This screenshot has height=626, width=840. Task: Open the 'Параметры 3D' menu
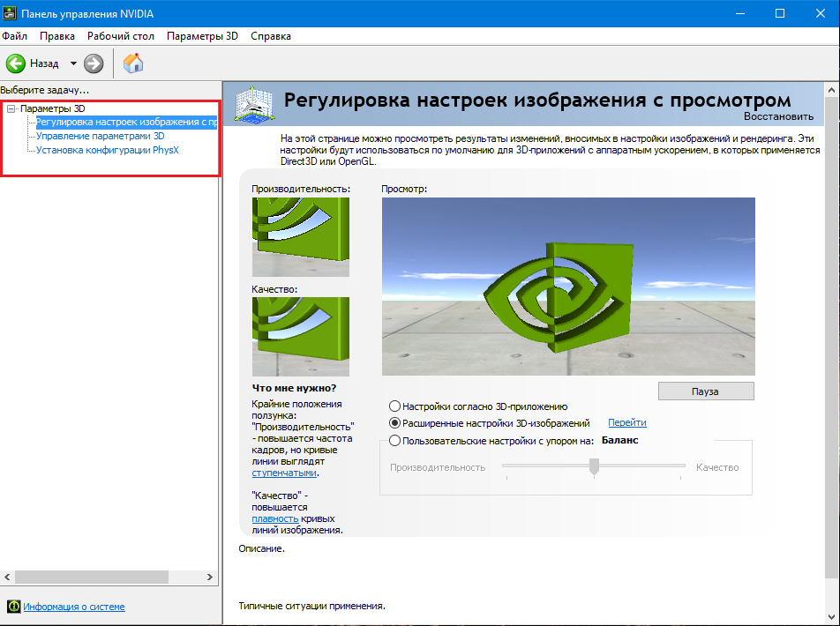(202, 36)
